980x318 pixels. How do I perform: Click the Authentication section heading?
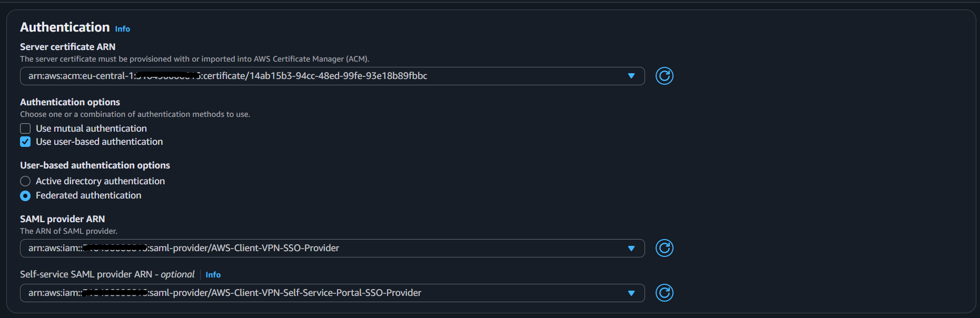[64, 26]
